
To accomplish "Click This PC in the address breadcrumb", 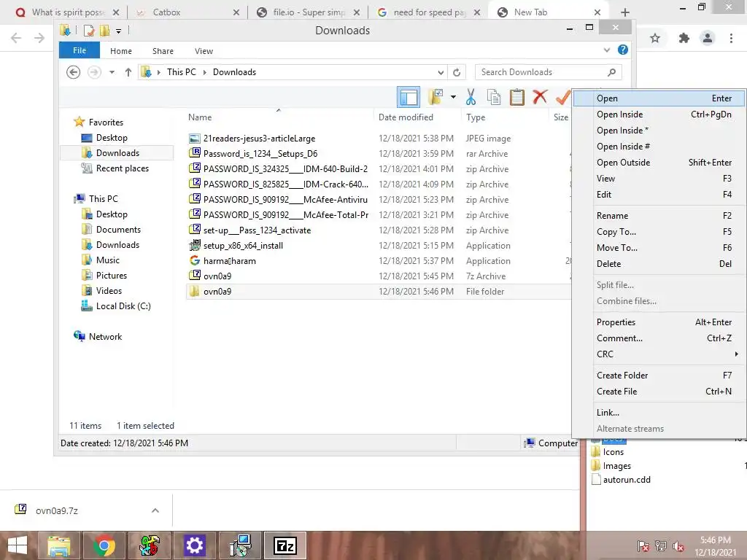I will coord(181,72).
